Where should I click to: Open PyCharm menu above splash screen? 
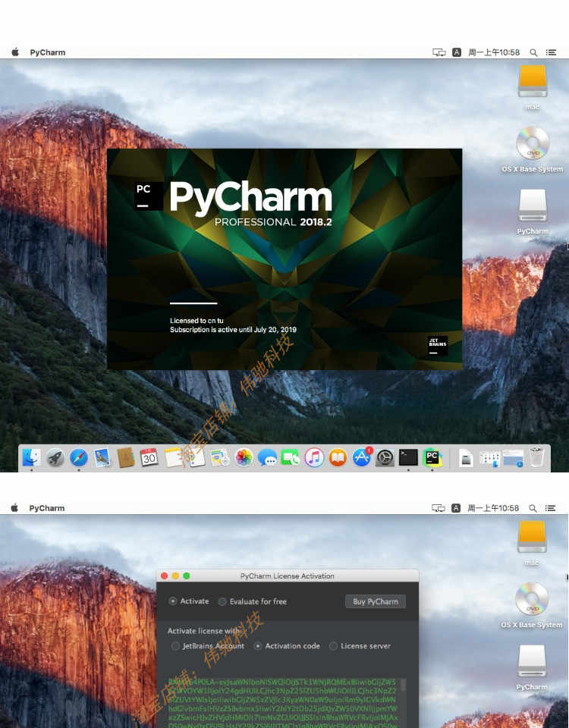tap(47, 52)
